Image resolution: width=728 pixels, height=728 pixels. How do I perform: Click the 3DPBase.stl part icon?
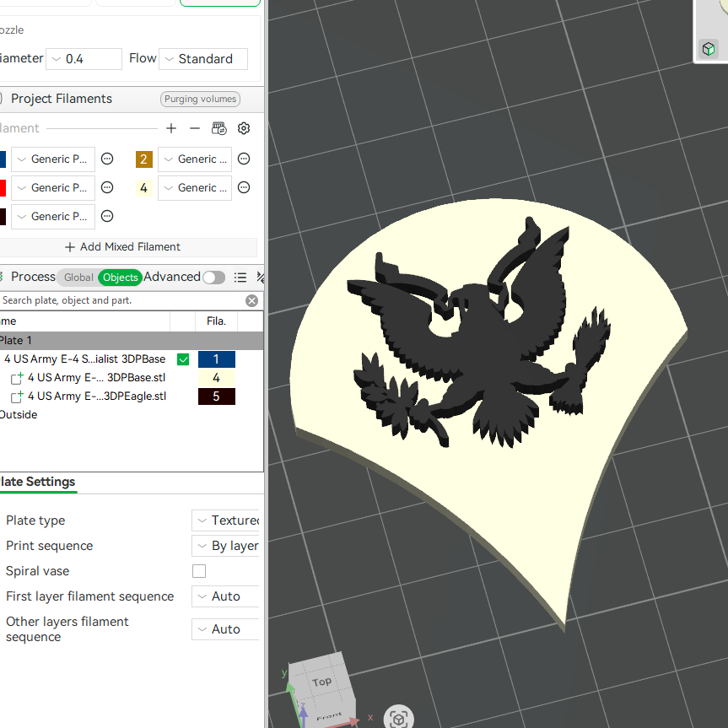pos(17,378)
